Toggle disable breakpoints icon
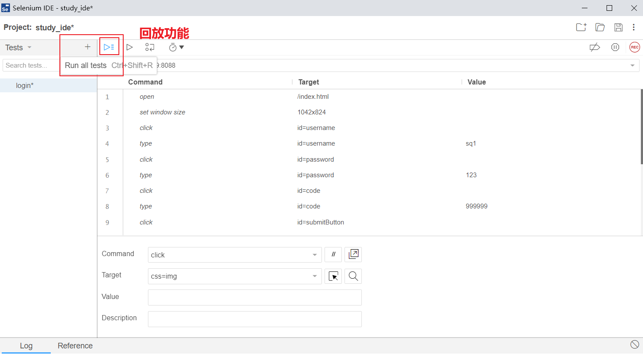The width and height of the screenshot is (643, 364). click(595, 47)
